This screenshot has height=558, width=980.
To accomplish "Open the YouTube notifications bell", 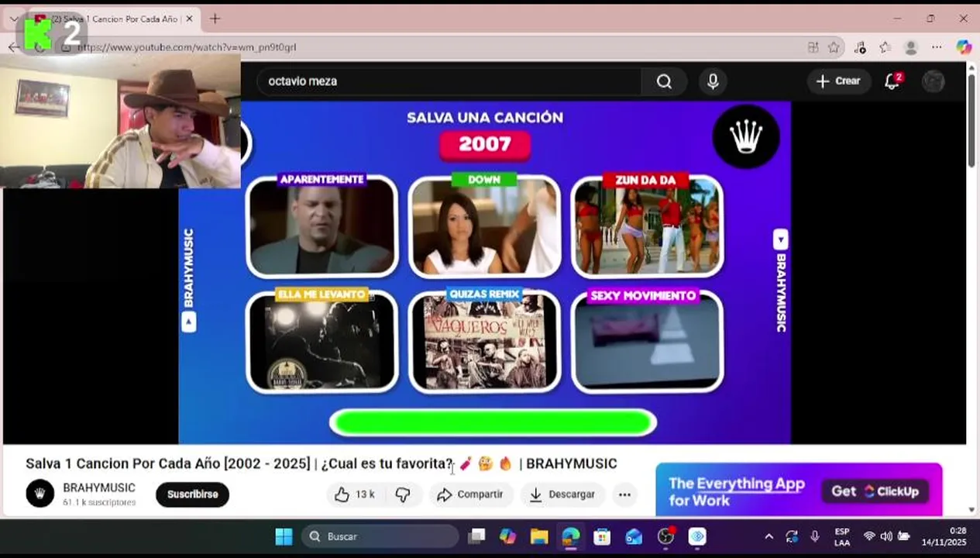I will tap(892, 81).
